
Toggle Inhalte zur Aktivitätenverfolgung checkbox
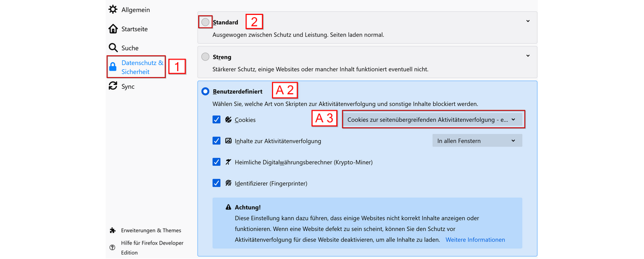click(216, 141)
